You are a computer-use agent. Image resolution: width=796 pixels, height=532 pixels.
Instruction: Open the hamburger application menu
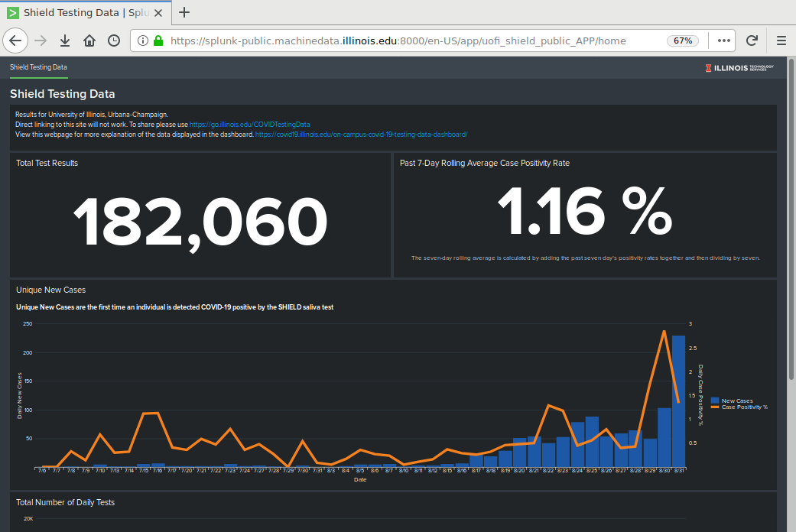coord(781,41)
